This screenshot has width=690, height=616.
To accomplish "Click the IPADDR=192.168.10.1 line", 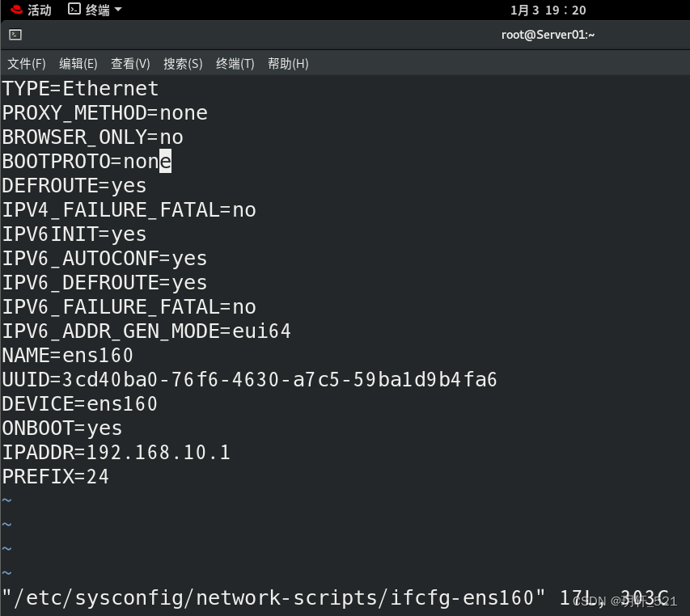I will pos(116,453).
